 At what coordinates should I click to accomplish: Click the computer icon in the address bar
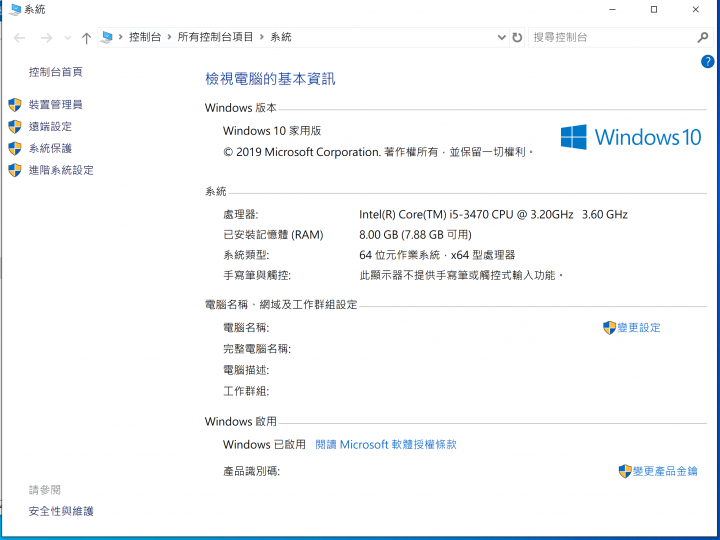(x=107, y=37)
